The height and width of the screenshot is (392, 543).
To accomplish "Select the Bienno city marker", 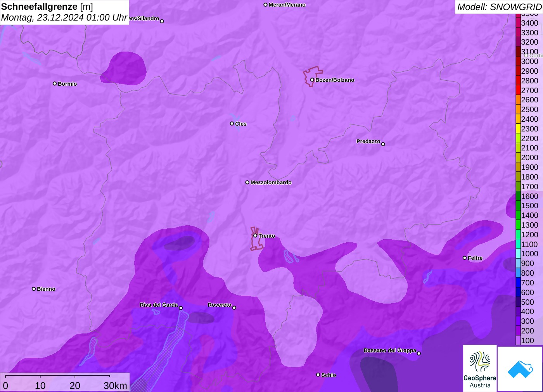I will (34, 289).
